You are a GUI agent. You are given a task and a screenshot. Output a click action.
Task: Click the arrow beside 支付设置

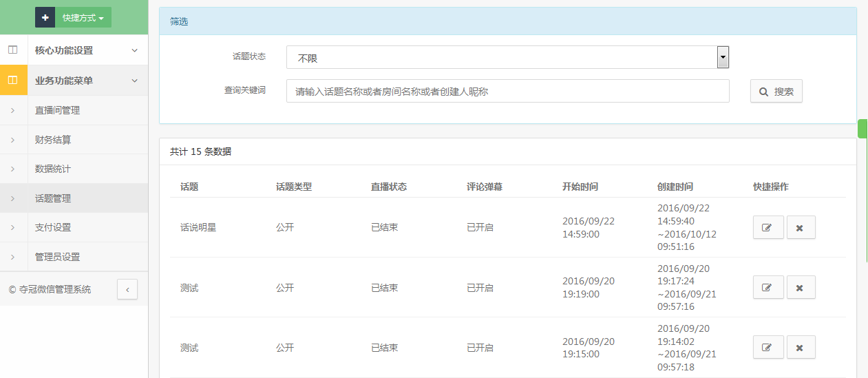tap(12, 227)
